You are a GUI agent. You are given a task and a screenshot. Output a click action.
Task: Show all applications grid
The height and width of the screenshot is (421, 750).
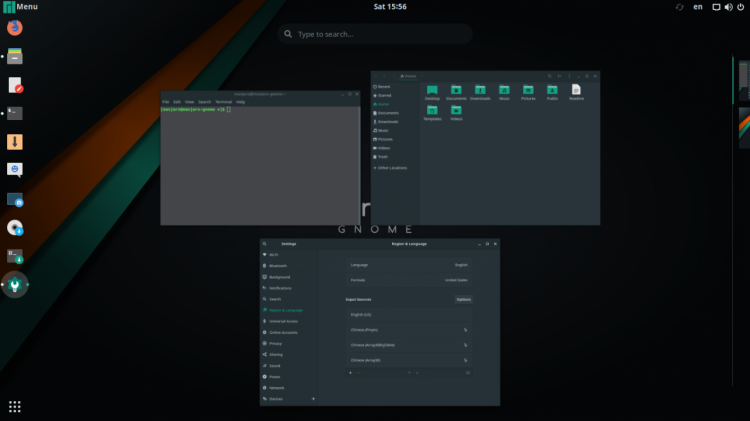(15, 407)
